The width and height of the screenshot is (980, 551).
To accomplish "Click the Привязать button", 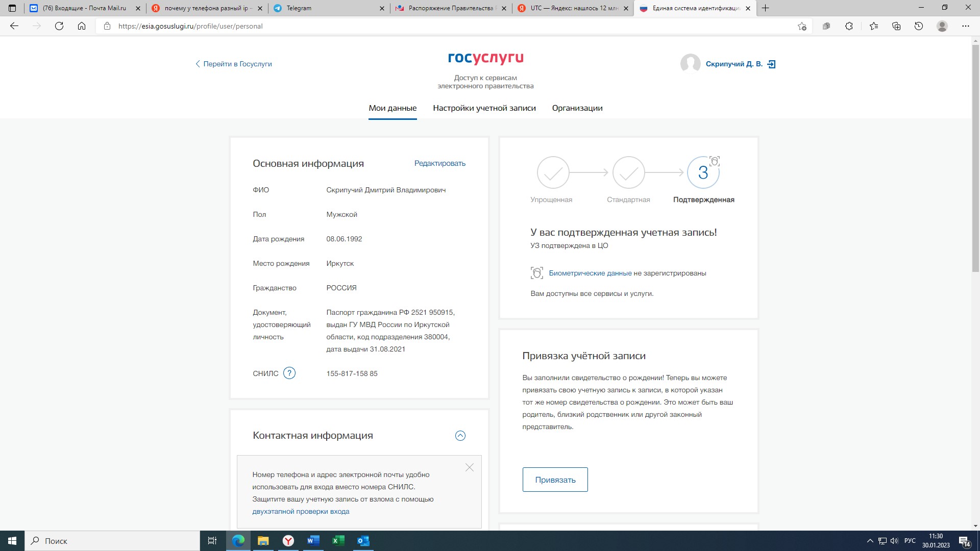I will [555, 480].
